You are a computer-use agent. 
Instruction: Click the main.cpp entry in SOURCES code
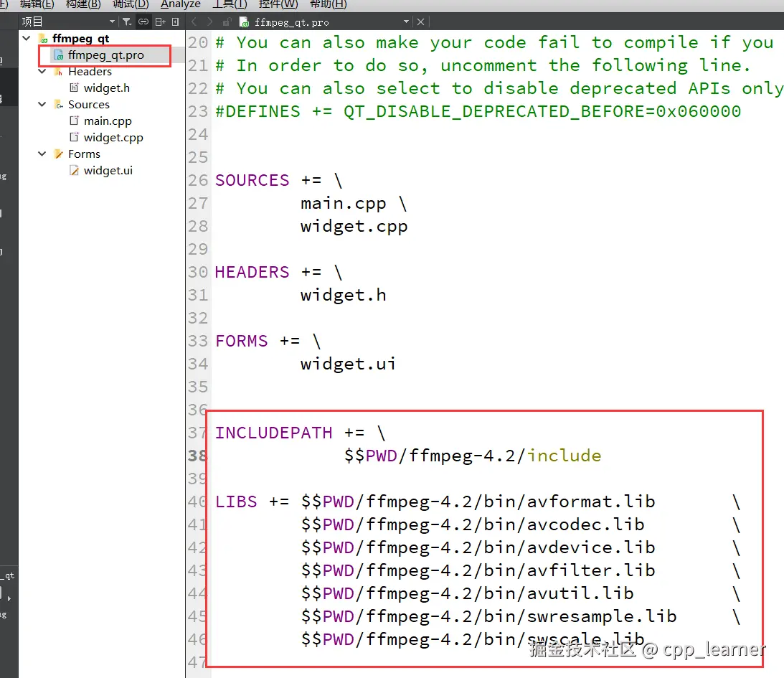tap(343, 204)
